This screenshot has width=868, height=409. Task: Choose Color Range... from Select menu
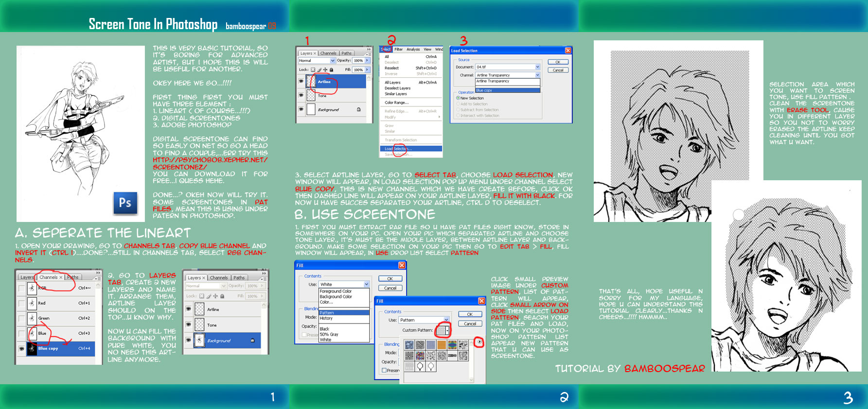(397, 102)
